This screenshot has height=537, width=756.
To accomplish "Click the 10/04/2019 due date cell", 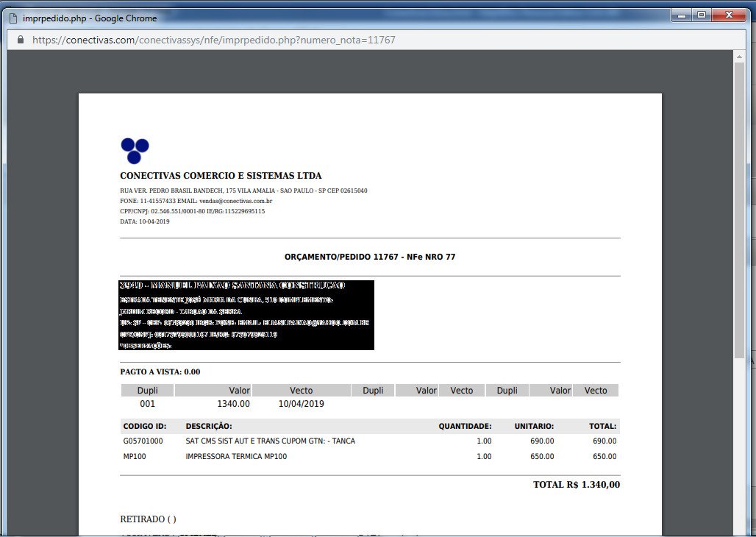I will (x=301, y=404).
